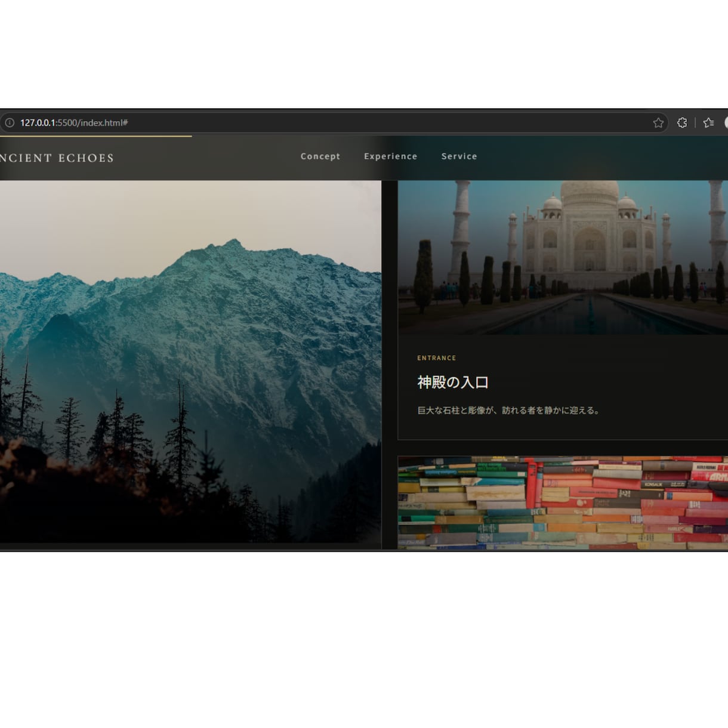The image size is (728, 728).
Task: Open the Taj Mahal card image
Action: point(563,257)
